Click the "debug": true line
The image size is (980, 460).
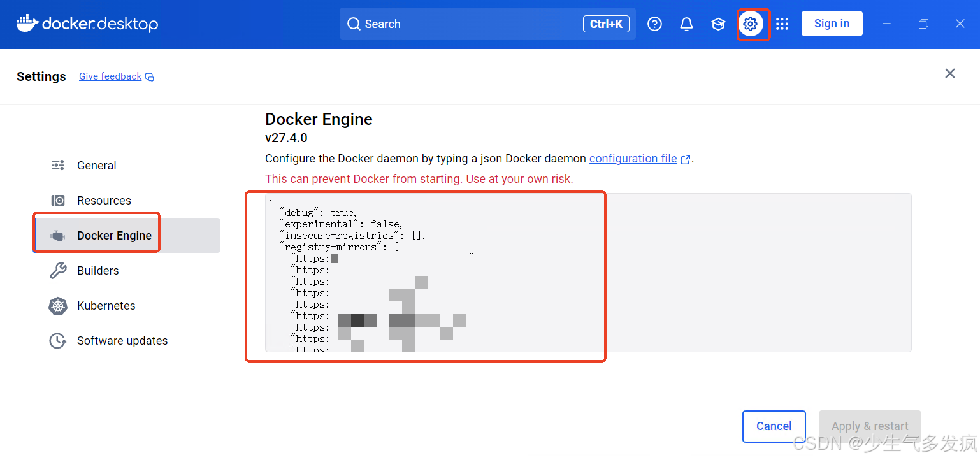319,213
